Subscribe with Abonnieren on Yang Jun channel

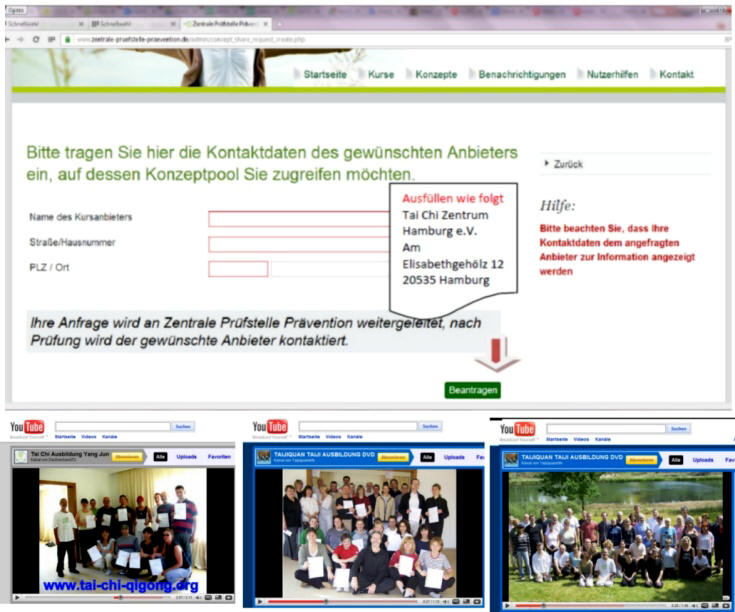pos(127,456)
